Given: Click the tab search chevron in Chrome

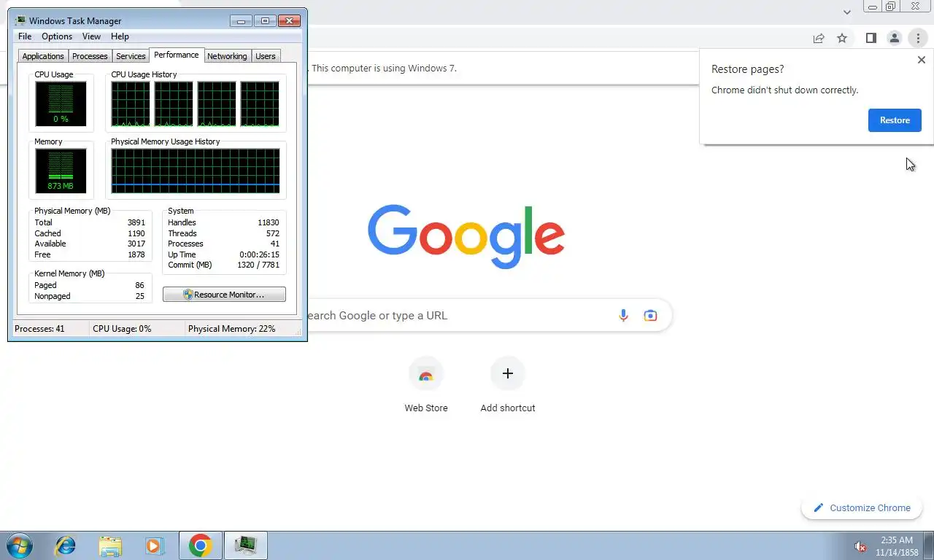Looking at the screenshot, I should [846, 12].
